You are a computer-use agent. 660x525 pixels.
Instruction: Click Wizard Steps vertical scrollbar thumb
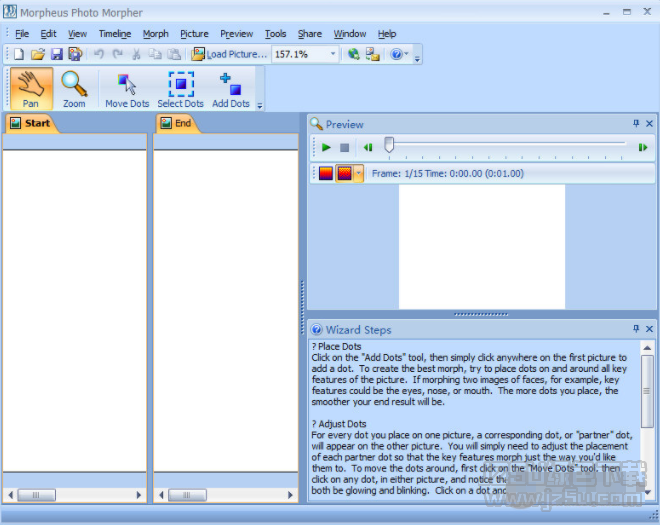tap(647, 391)
